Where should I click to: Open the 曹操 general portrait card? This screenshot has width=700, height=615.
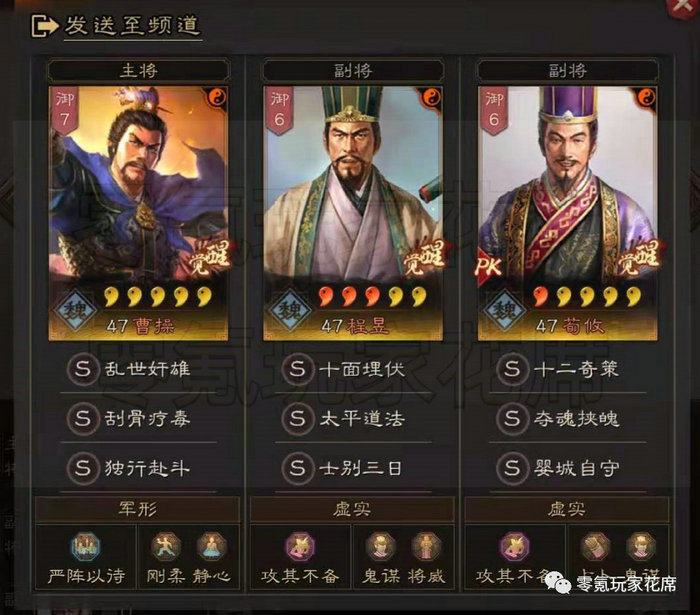(x=138, y=213)
